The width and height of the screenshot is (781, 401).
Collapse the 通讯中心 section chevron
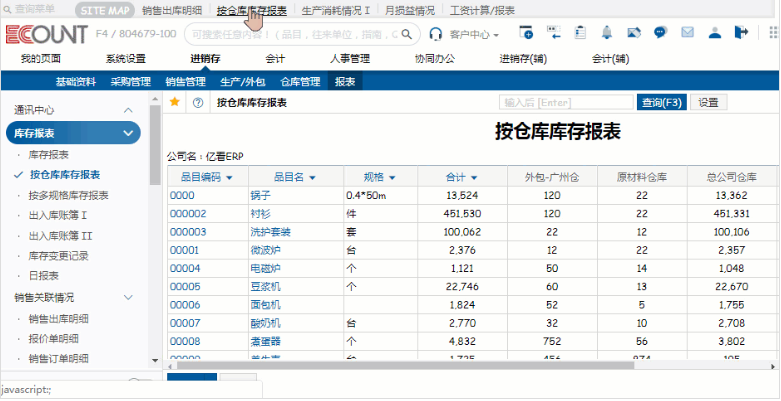tap(128, 110)
